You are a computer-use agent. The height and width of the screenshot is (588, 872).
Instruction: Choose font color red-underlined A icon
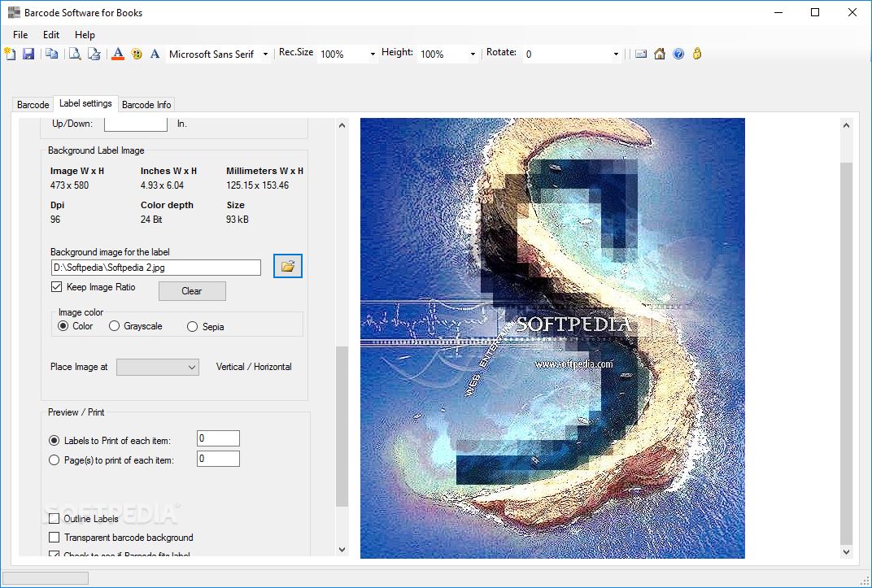(x=117, y=54)
